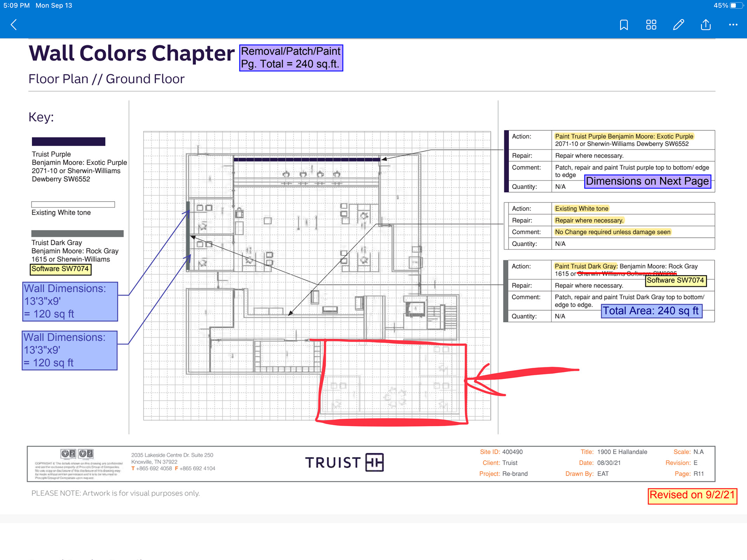This screenshot has height=560, width=747.
Task: Activate the pencil annotation tool
Action: [679, 25]
